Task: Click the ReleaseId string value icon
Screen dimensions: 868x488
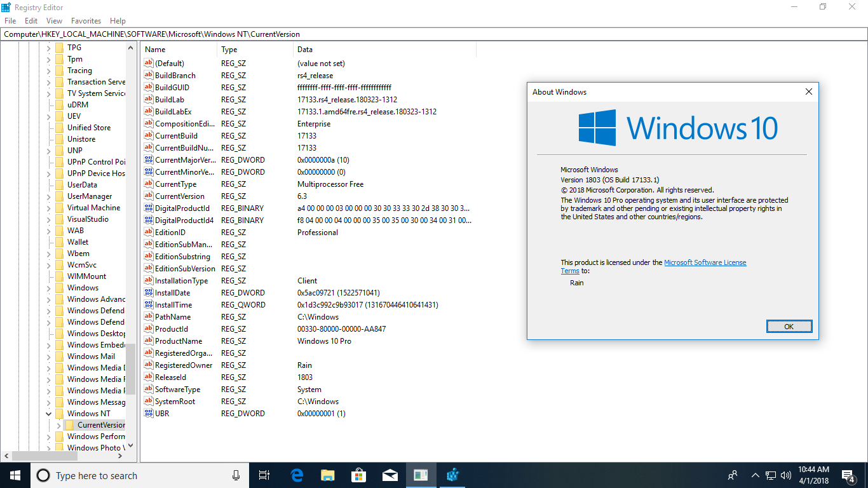Action: (149, 377)
